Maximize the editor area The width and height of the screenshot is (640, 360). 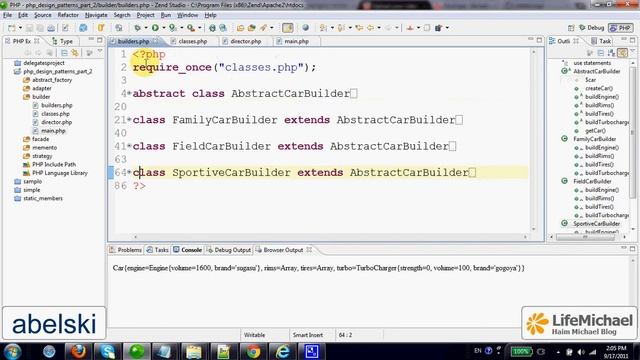tap(539, 40)
